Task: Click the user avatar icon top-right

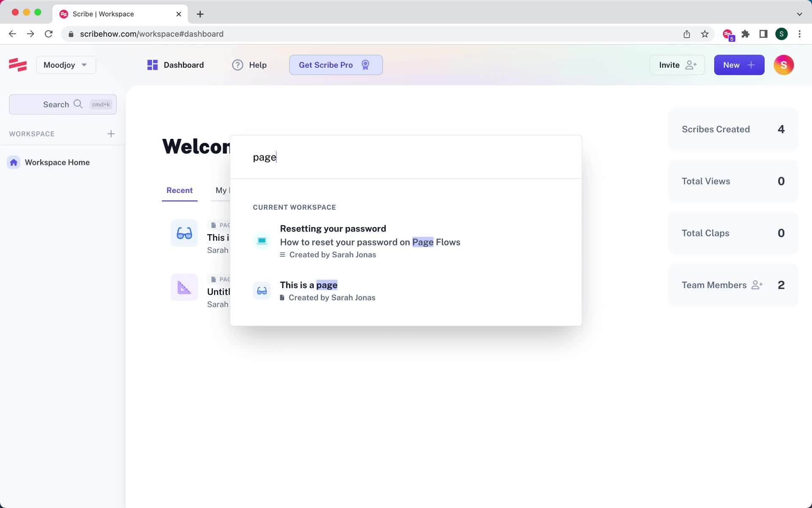Action: (x=783, y=64)
